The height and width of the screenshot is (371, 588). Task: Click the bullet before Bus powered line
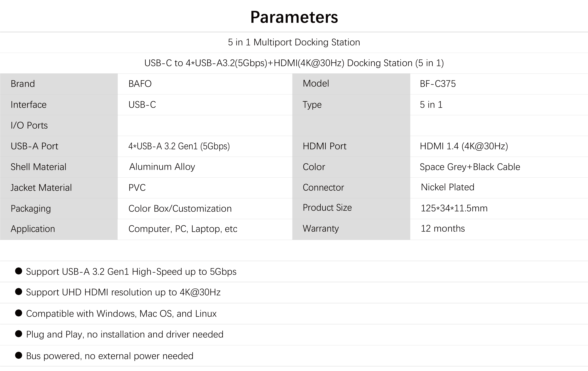pyautogui.click(x=19, y=355)
